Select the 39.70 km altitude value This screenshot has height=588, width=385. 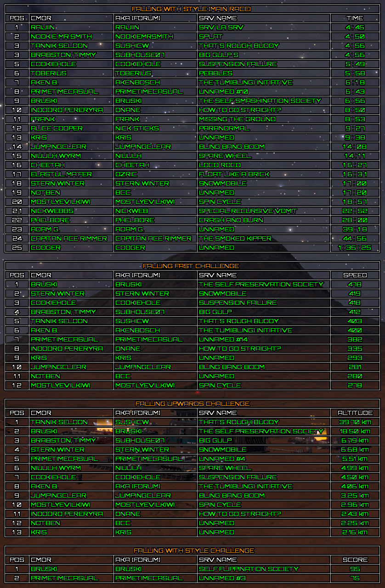point(355,422)
